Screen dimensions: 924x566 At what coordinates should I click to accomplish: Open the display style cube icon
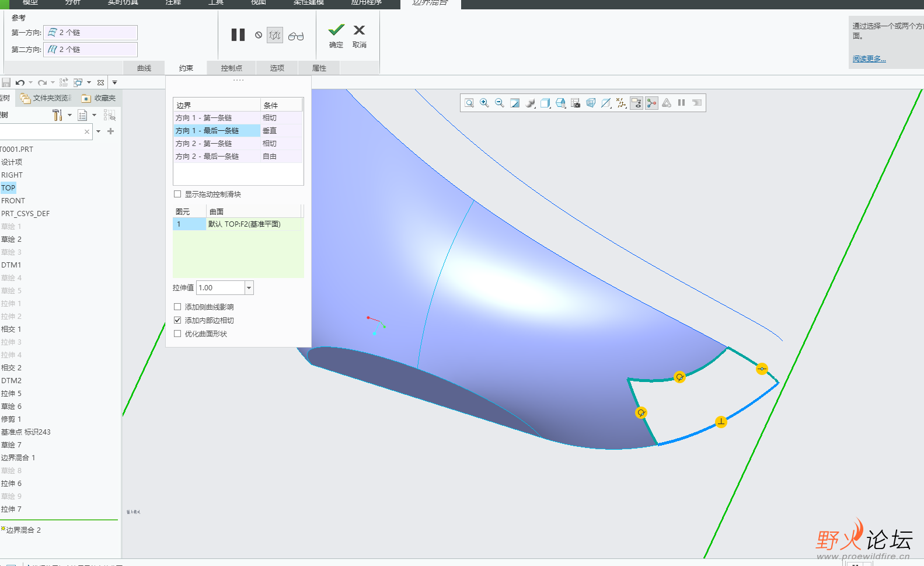pyautogui.click(x=545, y=103)
